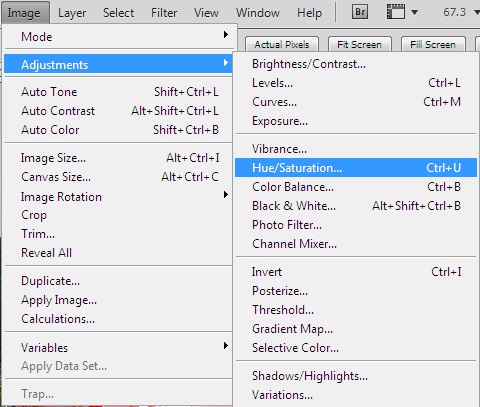Open Photo Filter adjustment

pyautogui.click(x=356, y=225)
